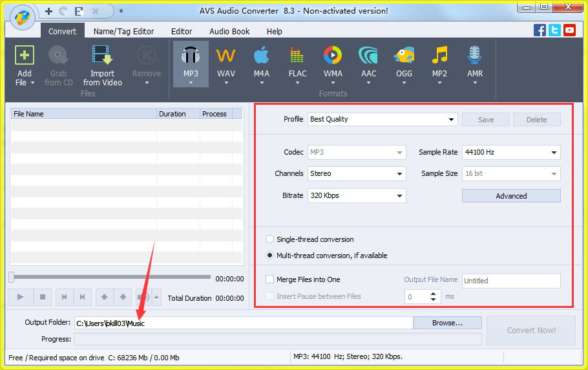
Task: Click the film import icon in quick access toolbar
Action: 79,11
